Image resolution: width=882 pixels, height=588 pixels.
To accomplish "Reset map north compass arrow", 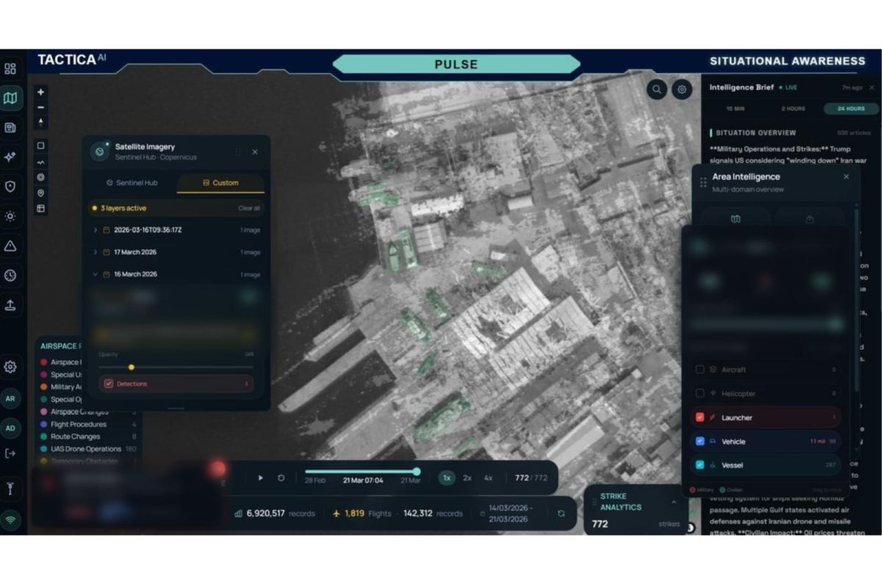I will [40, 122].
